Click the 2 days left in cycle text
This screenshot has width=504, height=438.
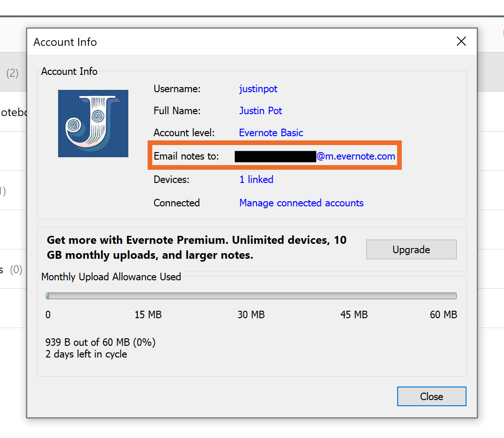tap(86, 354)
